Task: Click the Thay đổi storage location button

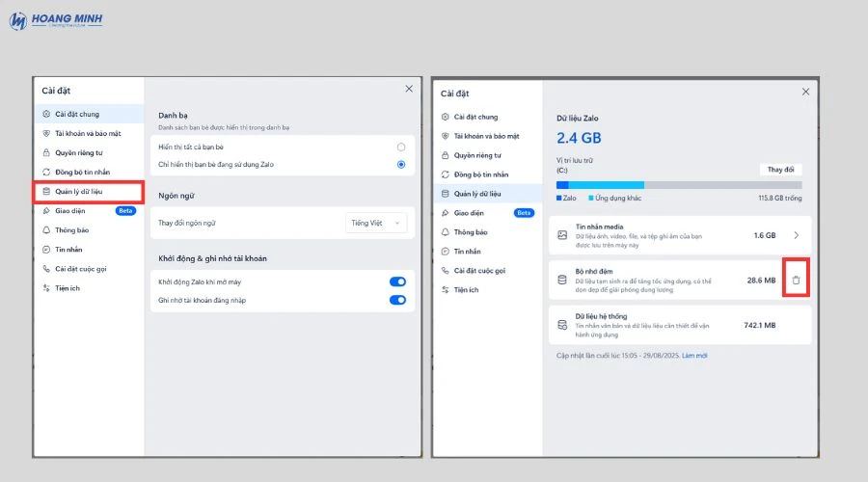Action: point(780,170)
